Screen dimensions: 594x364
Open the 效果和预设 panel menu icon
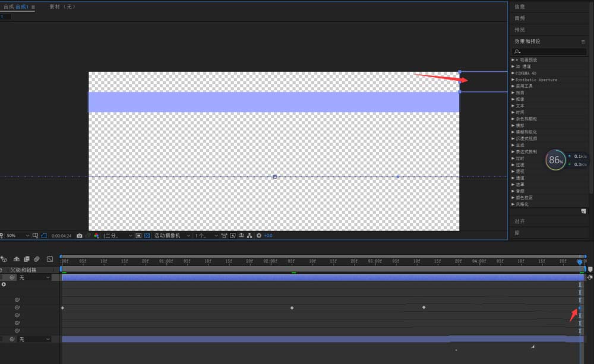point(583,42)
